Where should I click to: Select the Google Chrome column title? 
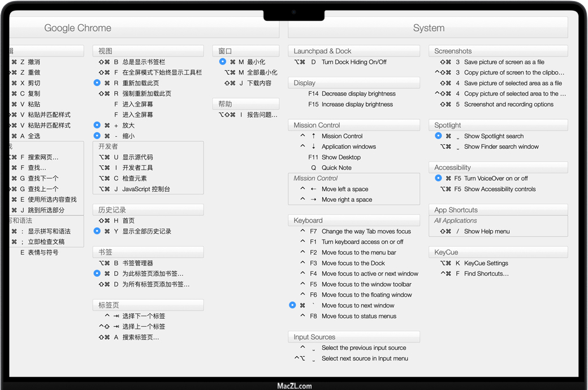[78, 28]
